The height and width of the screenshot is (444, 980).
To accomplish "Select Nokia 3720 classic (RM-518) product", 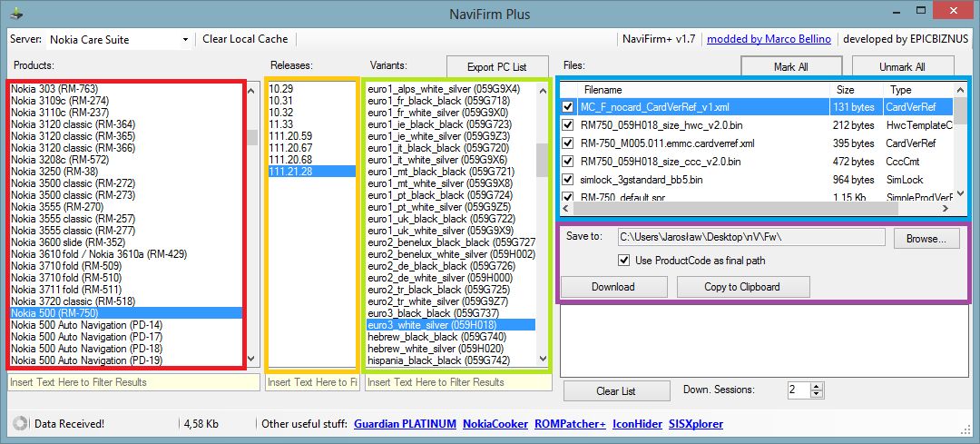I will pos(126,301).
